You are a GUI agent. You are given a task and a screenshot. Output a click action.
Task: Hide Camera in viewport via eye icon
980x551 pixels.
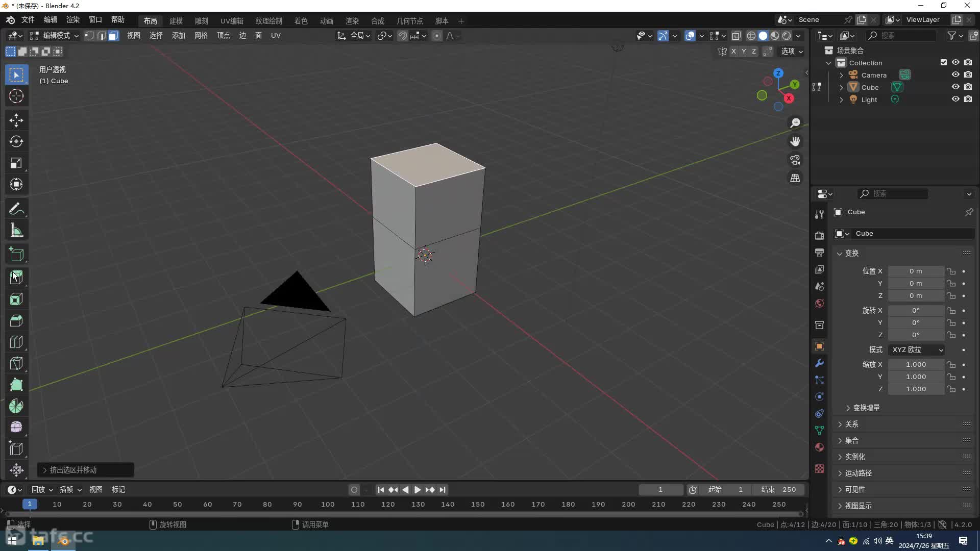tap(955, 74)
